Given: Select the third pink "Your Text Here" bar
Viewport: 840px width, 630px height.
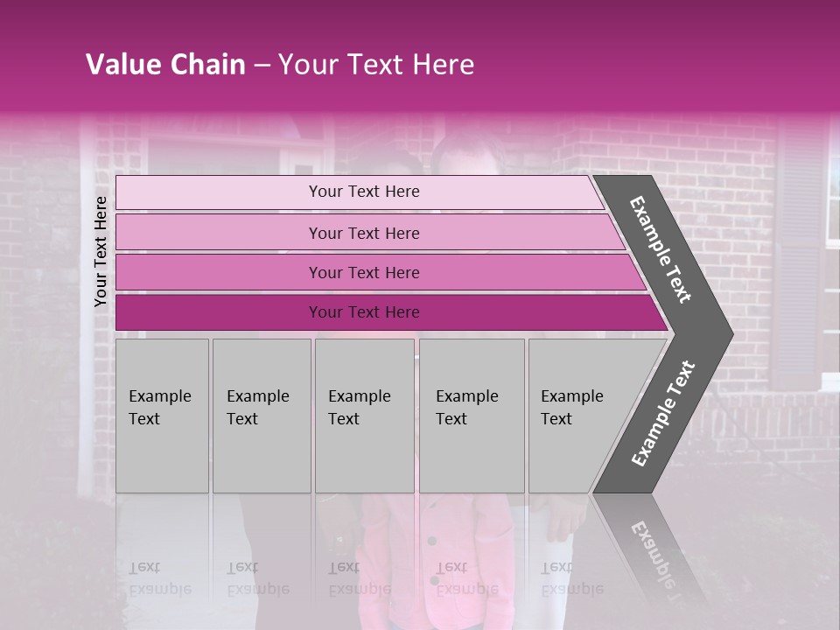Looking at the screenshot, I should pos(363,272).
